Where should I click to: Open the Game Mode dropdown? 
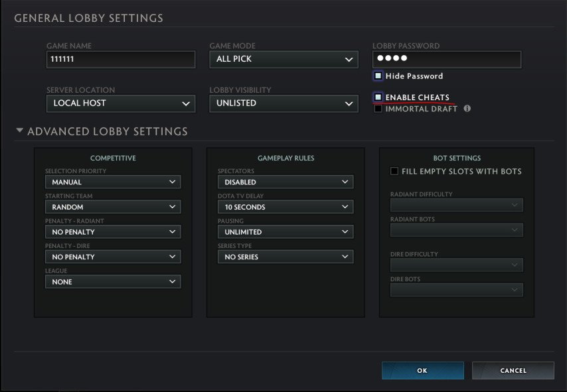[x=283, y=59]
